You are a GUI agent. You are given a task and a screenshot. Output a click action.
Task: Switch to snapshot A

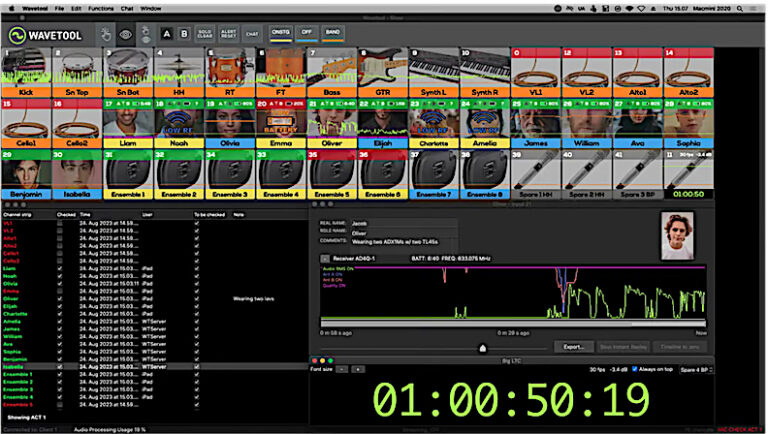(x=167, y=34)
